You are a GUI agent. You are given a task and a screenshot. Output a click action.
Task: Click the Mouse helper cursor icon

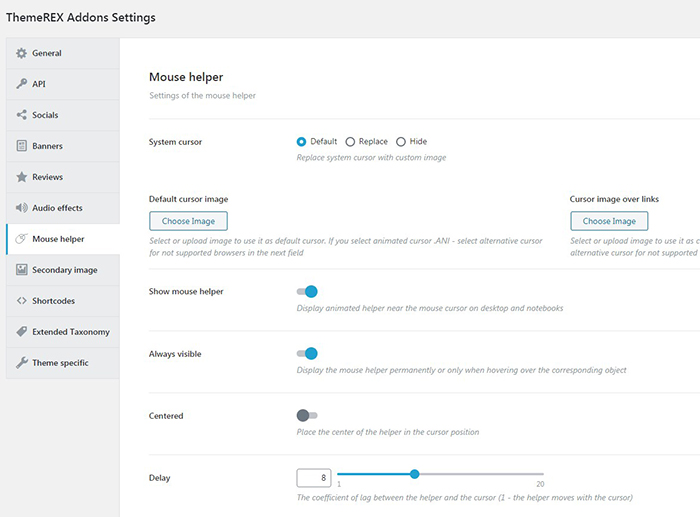tap(21, 239)
